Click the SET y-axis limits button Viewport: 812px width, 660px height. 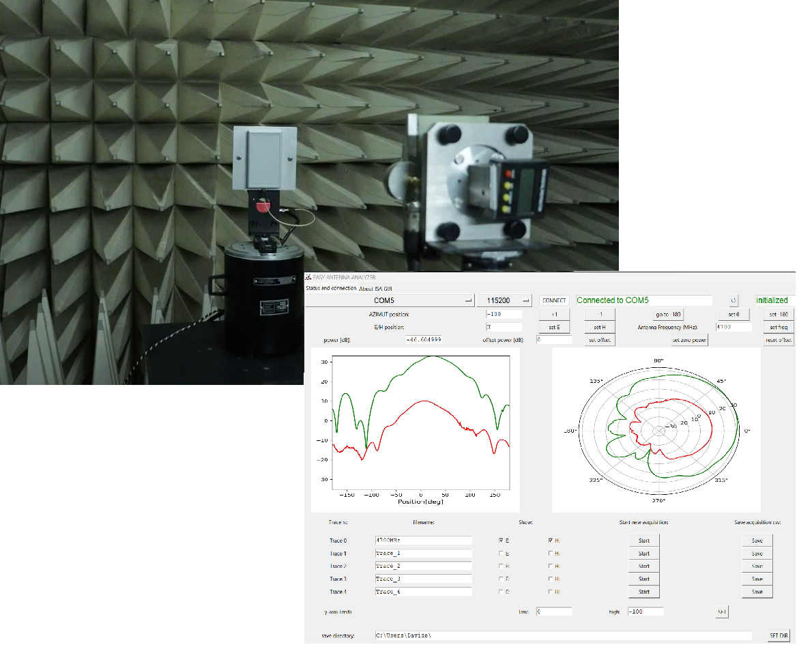722,612
